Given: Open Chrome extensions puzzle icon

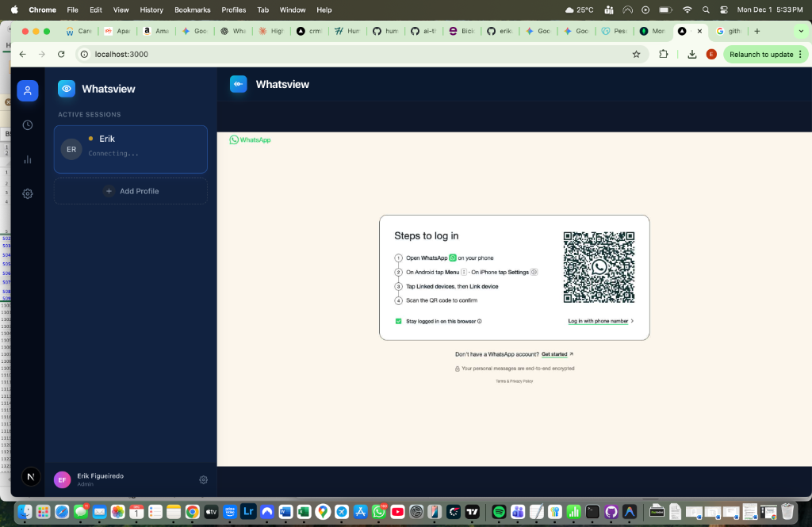Looking at the screenshot, I should pos(664,55).
